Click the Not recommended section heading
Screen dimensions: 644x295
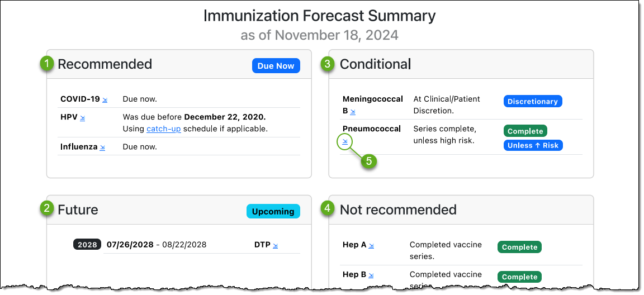click(x=398, y=210)
